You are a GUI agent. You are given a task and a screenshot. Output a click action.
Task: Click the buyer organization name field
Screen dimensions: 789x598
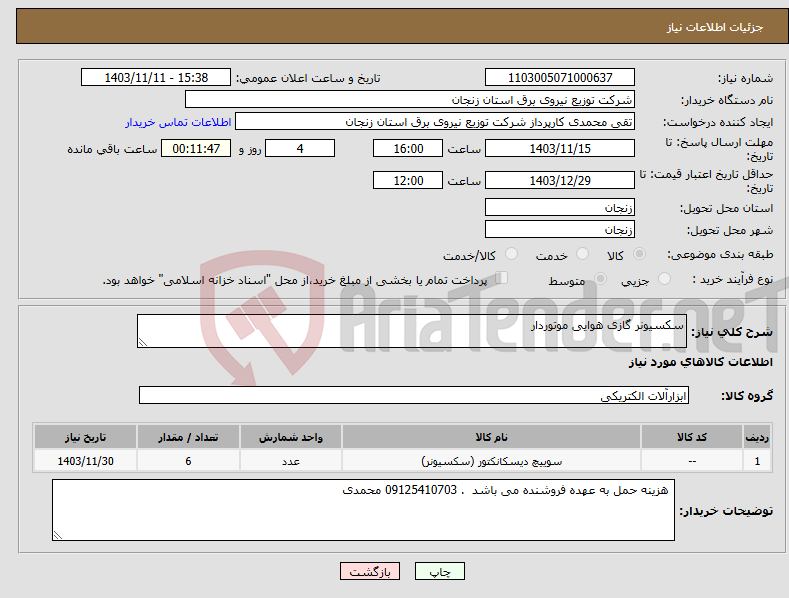(x=410, y=99)
